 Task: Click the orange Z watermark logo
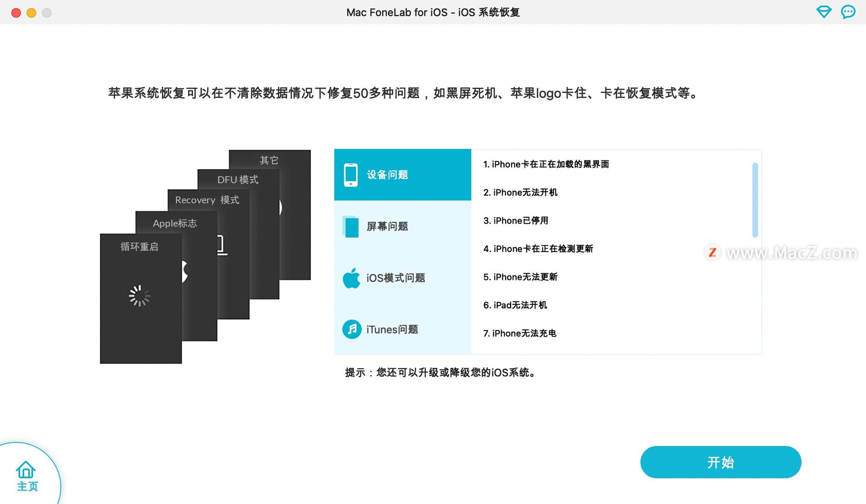click(712, 253)
